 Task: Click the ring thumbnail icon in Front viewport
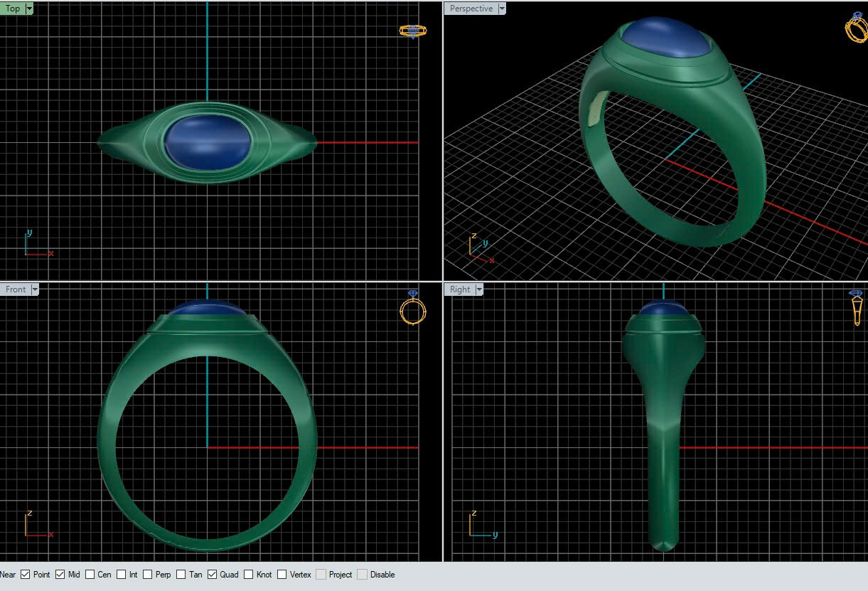pyautogui.click(x=413, y=308)
